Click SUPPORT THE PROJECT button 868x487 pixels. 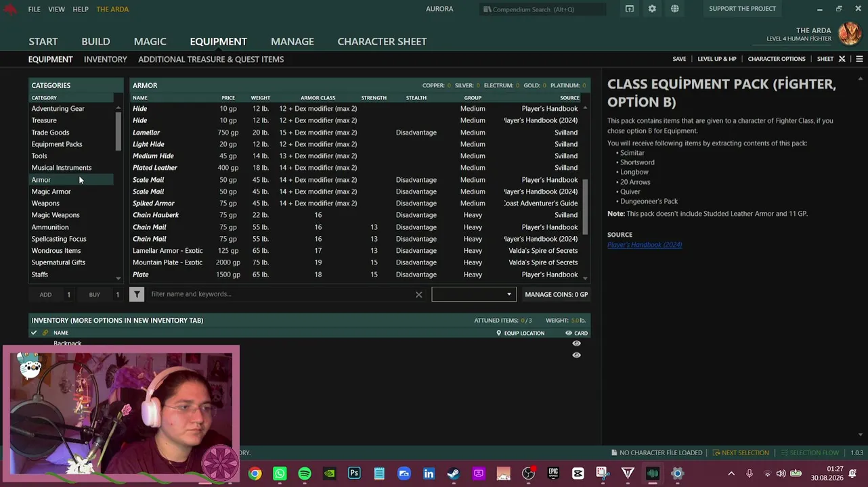click(743, 9)
